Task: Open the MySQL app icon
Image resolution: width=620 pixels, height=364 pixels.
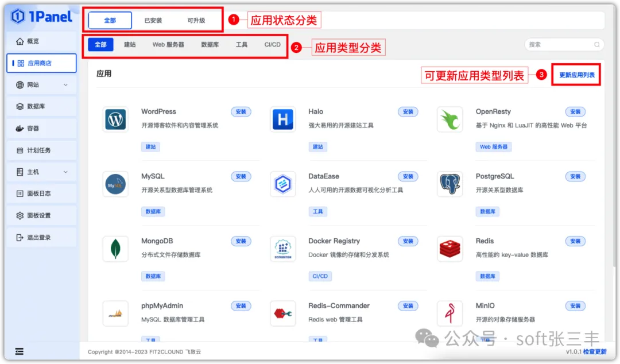Action: click(x=115, y=184)
